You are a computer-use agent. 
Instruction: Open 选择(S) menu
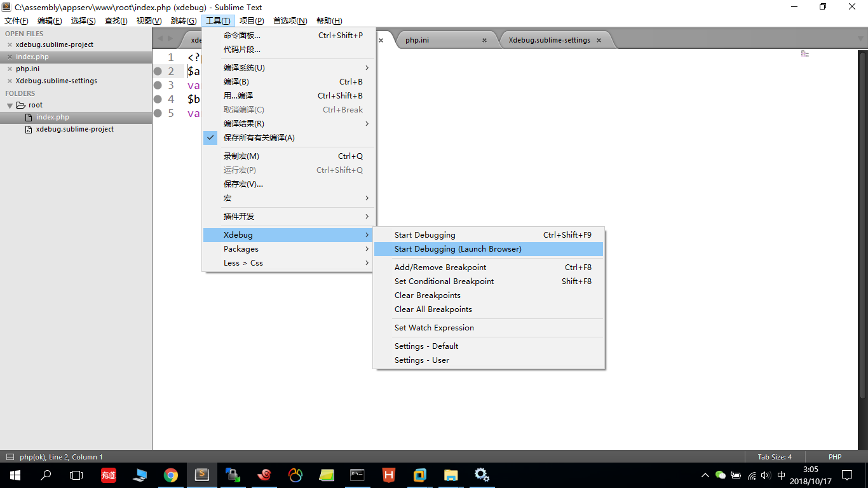coord(83,21)
